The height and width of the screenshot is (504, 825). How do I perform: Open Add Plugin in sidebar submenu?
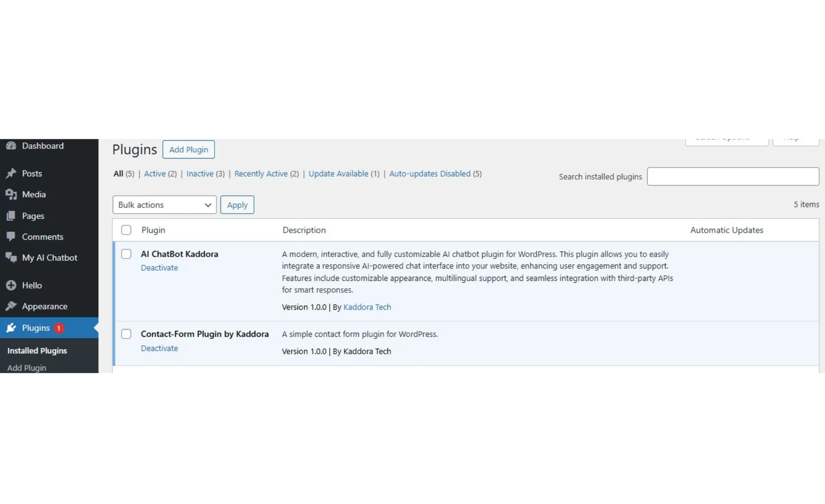tap(27, 367)
